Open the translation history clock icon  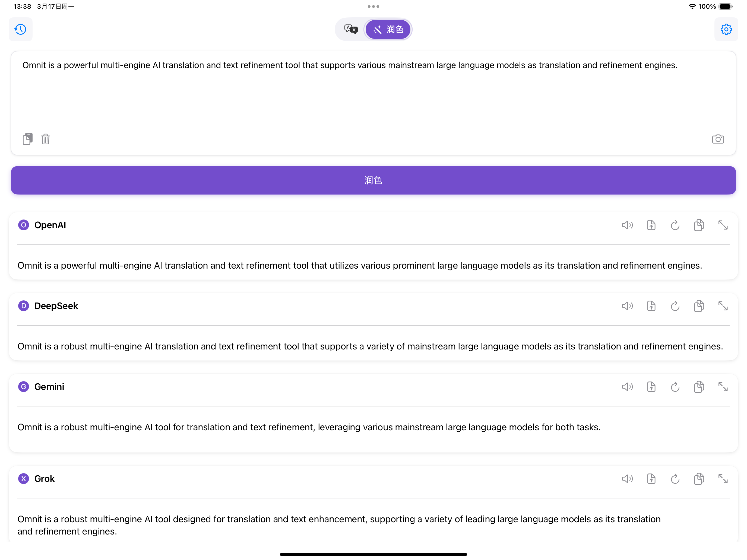[x=21, y=29]
